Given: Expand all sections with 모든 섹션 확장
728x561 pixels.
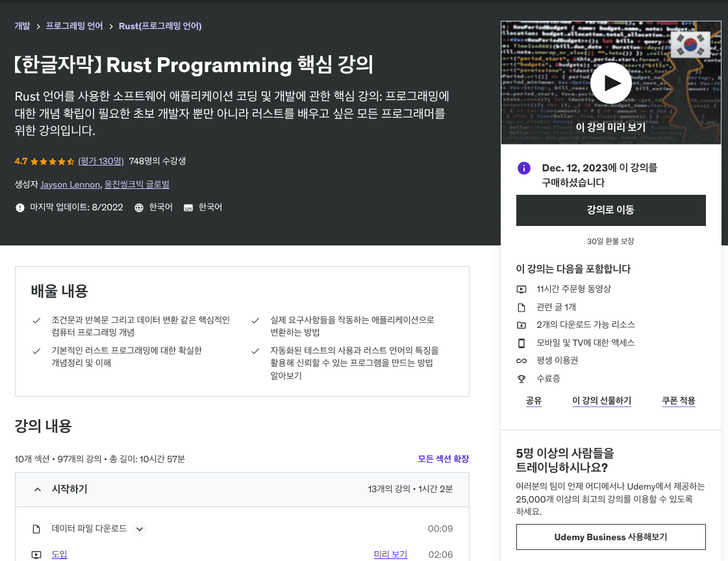Looking at the screenshot, I should [x=443, y=459].
